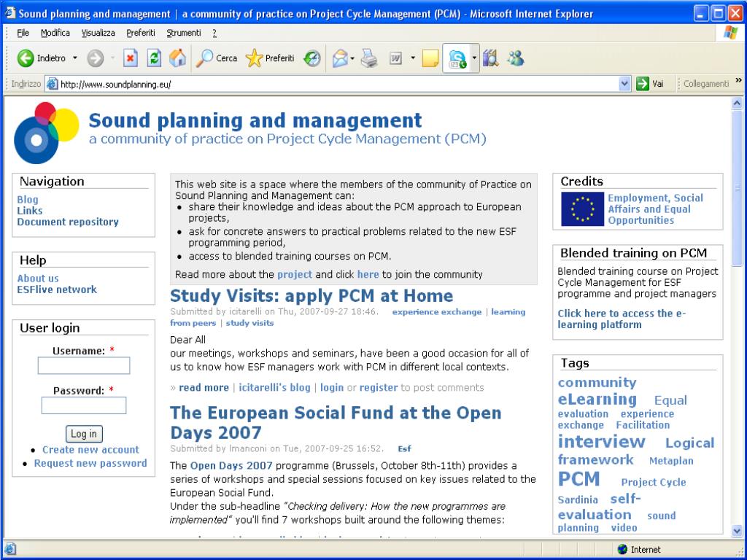This screenshot has height=560, width=747.
Task: Select the eLearning tag
Action: click(597, 399)
